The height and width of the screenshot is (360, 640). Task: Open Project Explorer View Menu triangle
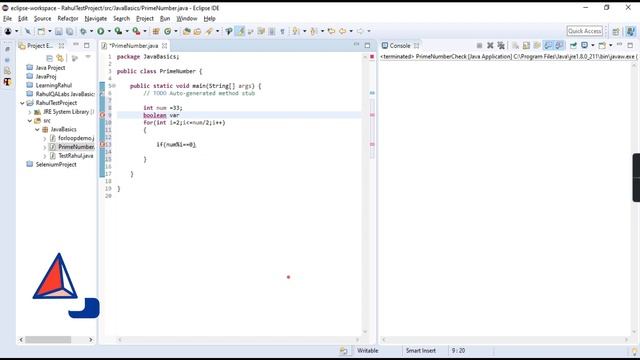pyautogui.click(x=88, y=58)
